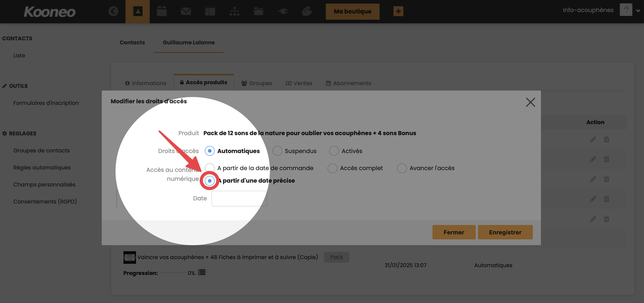
Task: Select the Suspendus radio button
Action: pyautogui.click(x=277, y=151)
